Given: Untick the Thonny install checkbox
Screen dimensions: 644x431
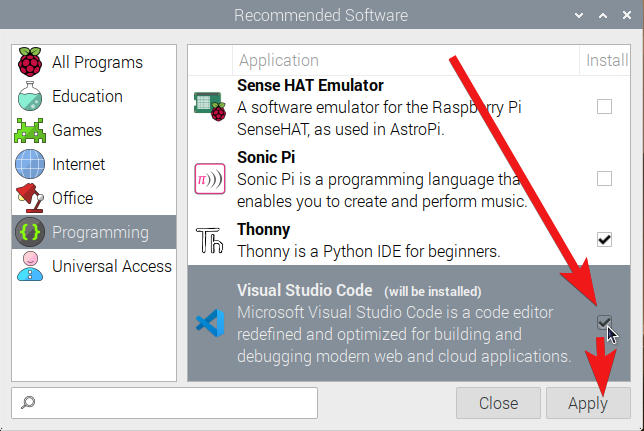Looking at the screenshot, I should (x=604, y=240).
